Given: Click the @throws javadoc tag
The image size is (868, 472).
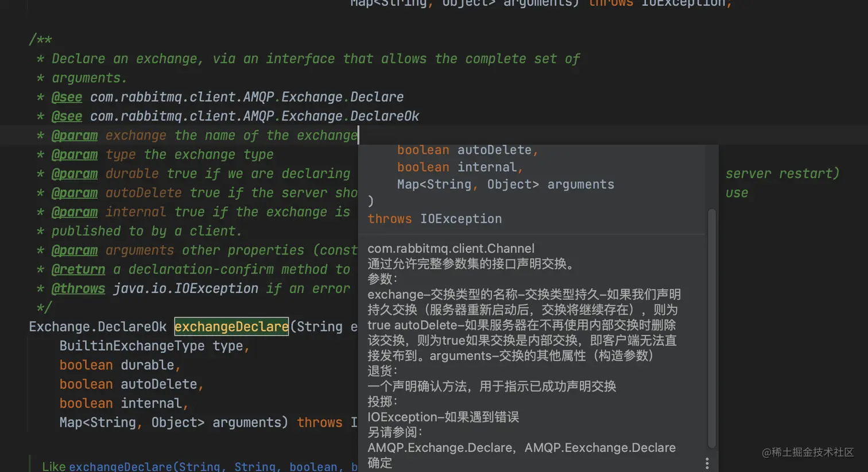Looking at the screenshot, I should 78,289.
